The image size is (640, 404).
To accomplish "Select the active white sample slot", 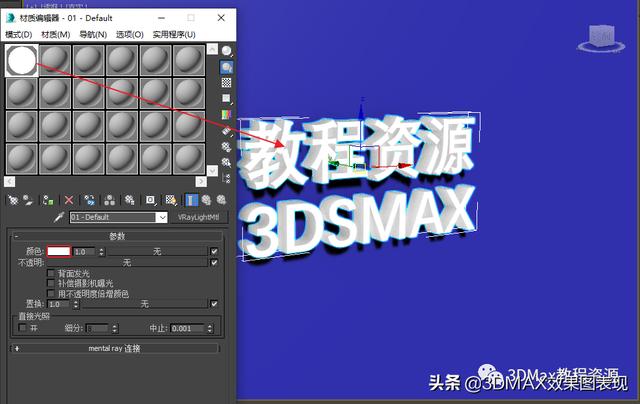I will 22,60.
